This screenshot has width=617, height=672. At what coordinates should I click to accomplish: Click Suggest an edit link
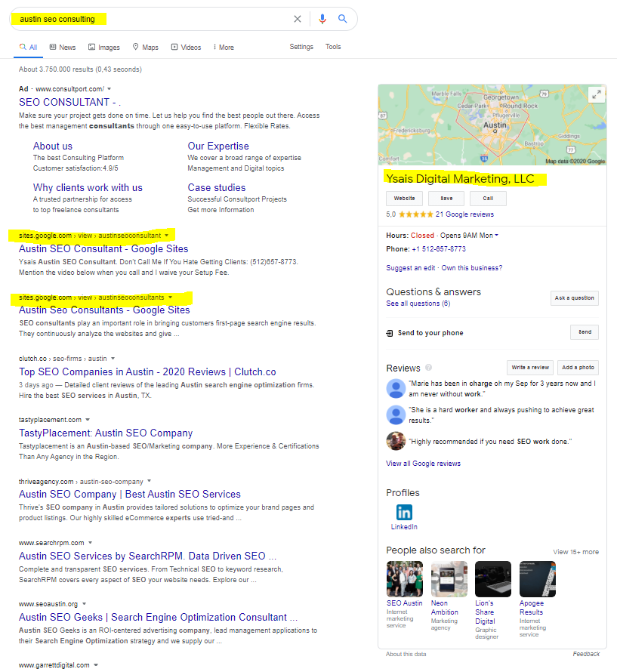coord(411,268)
